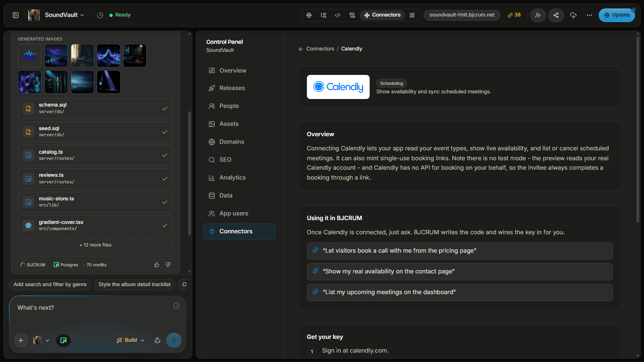Click the soundvault-hhlt.bjcrum.net URL pill
This screenshot has height=362, width=644.
coord(462,15)
